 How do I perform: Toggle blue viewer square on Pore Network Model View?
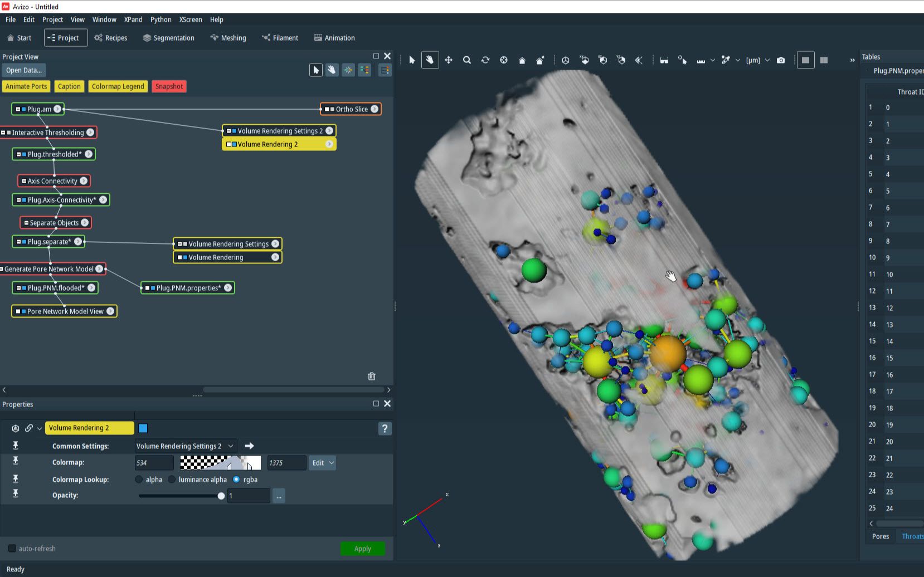[x=23, y=311]
